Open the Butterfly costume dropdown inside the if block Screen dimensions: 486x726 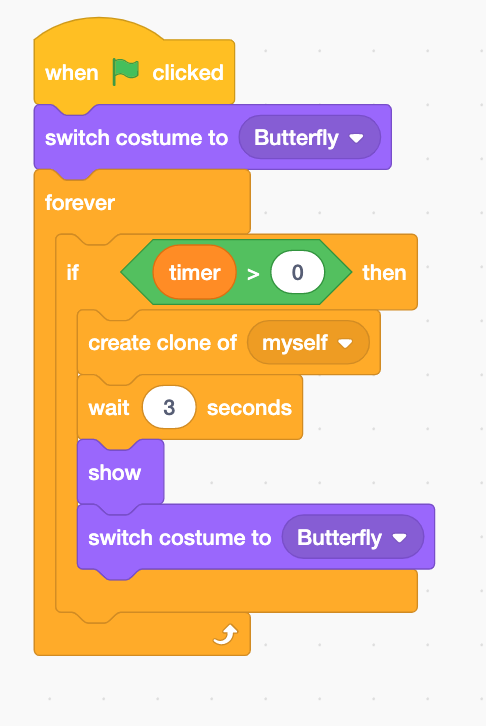353,537
